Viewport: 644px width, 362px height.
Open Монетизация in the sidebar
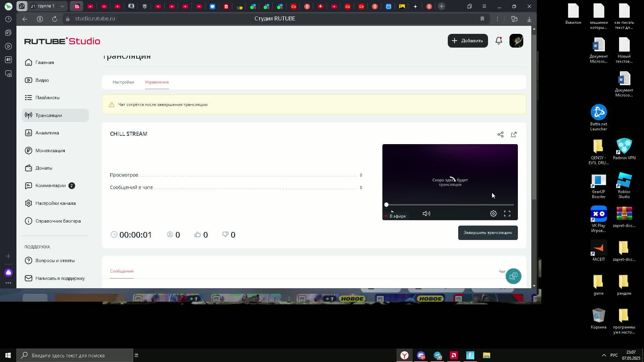click(x=50, y=150)
